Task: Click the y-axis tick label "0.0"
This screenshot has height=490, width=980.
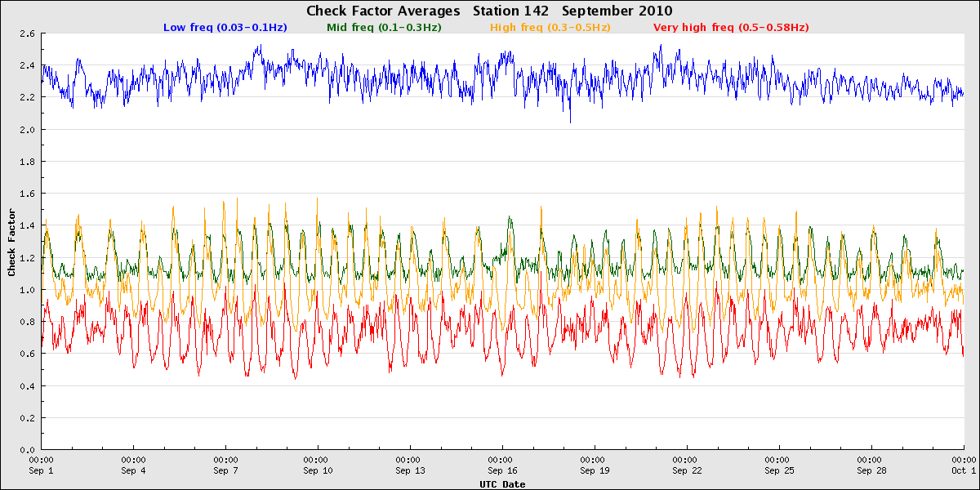Action: [x=27, y=450]
